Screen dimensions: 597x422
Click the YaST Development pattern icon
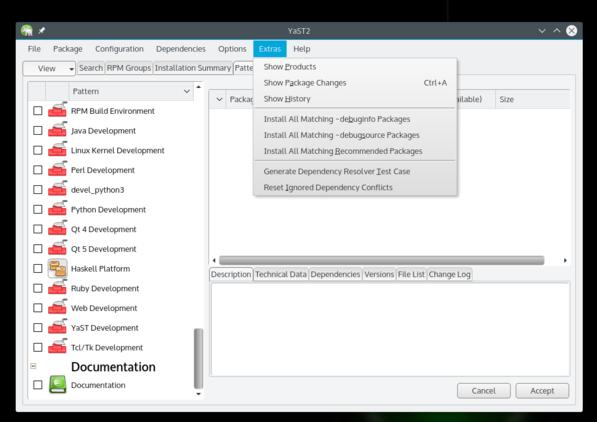pos(57,327)
